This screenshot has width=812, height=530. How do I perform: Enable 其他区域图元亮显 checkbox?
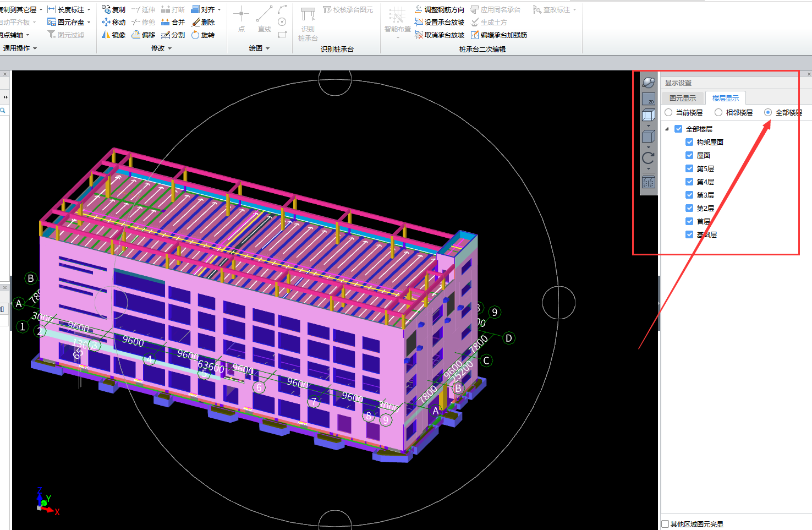pos(665,524)
